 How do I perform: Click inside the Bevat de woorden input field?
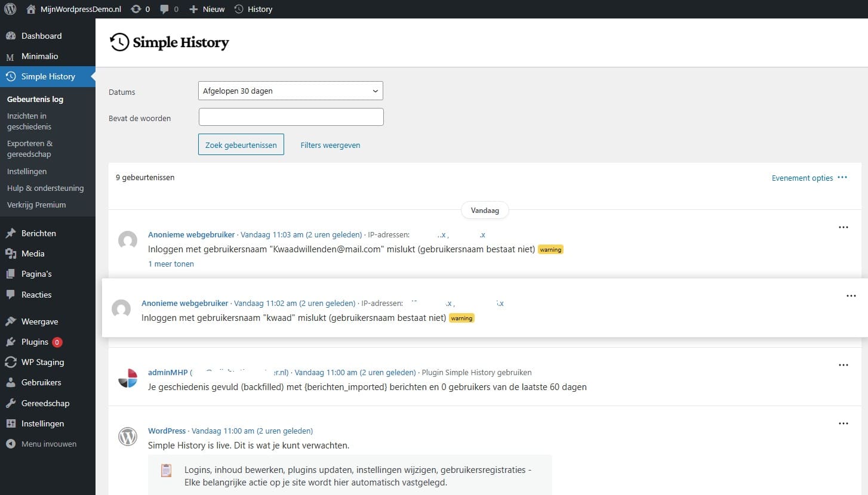[x=290, y=116]
